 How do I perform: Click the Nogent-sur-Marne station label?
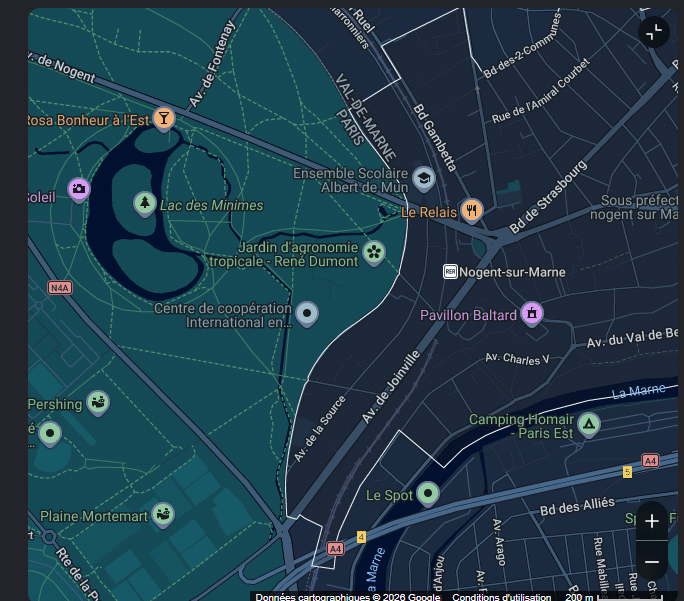[512, 273]
